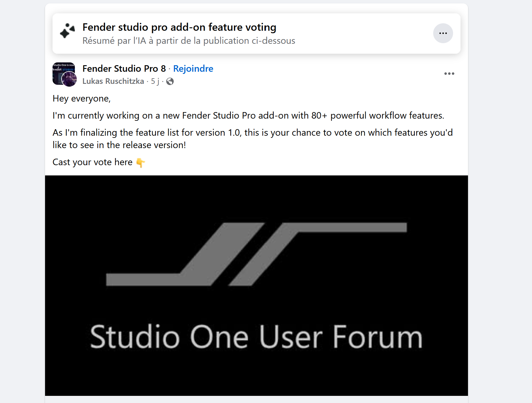Click the globe public-visibility icon
This screenshot has width=532, height=403.
170,81
